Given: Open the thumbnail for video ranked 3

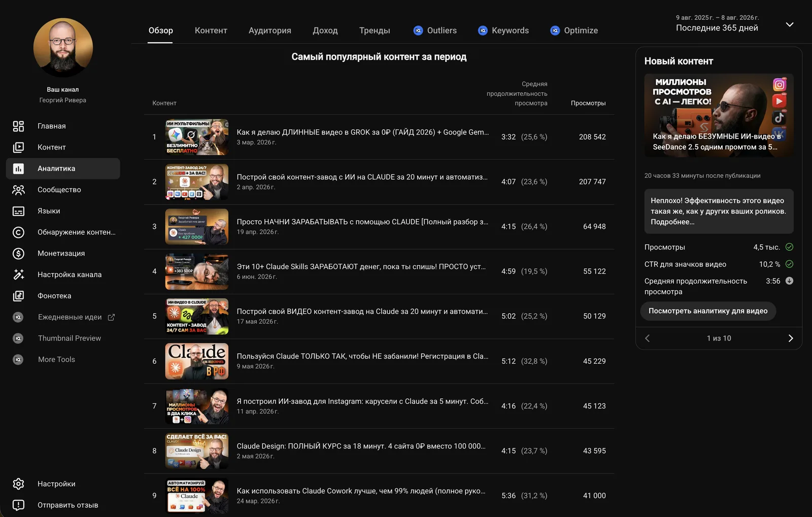Looking at the screenshot, I should (197, 227).
